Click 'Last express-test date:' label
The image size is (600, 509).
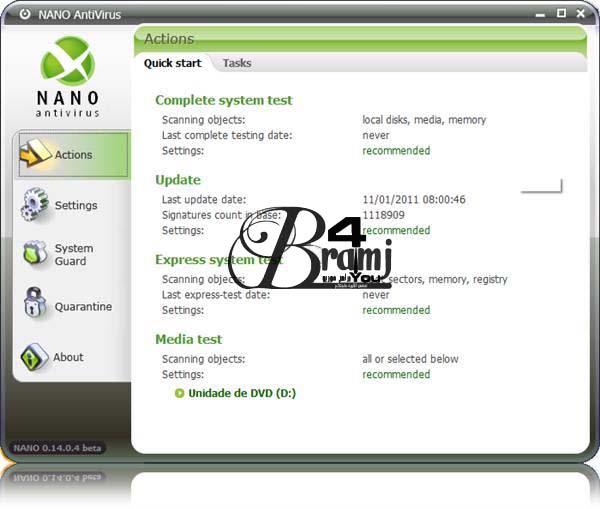coord(216,294)
